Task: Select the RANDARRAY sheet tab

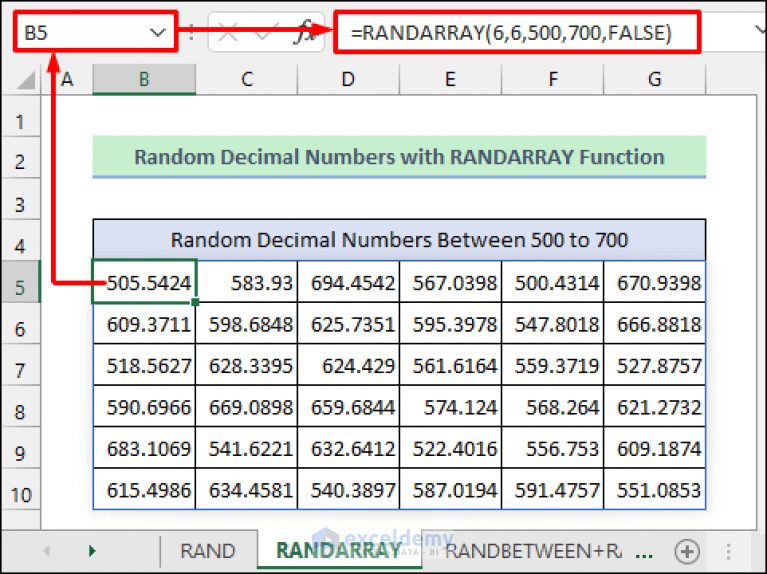Action: pos(338,551)
